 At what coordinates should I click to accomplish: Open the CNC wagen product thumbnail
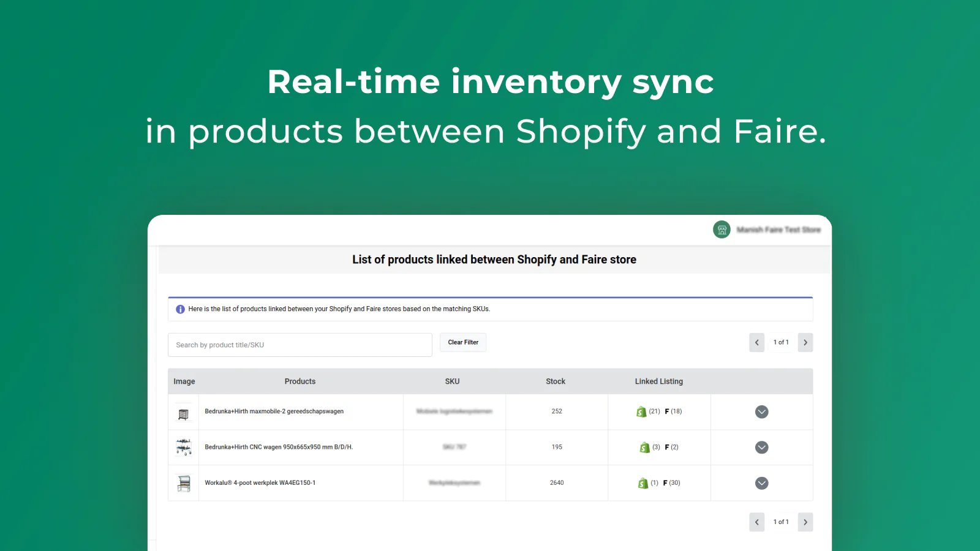pyautogui.click(x=184, y=448)
